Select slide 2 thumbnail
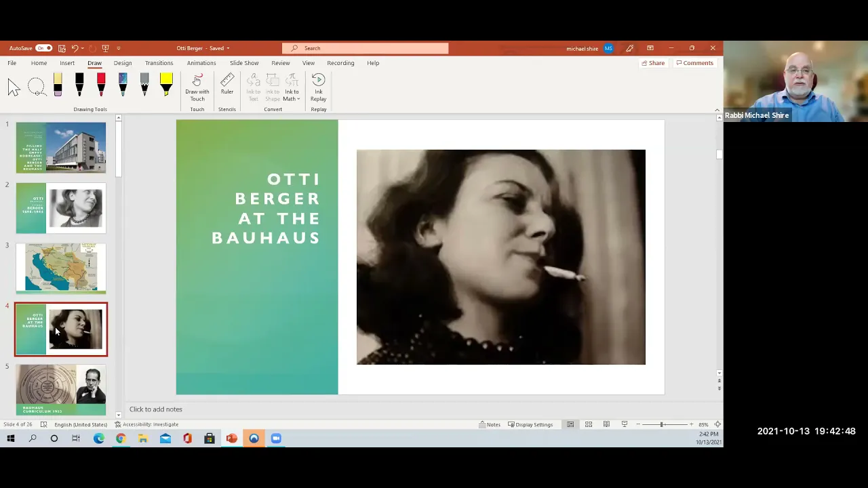The width and height of the screenshot is (868, 488). (61, 208)
